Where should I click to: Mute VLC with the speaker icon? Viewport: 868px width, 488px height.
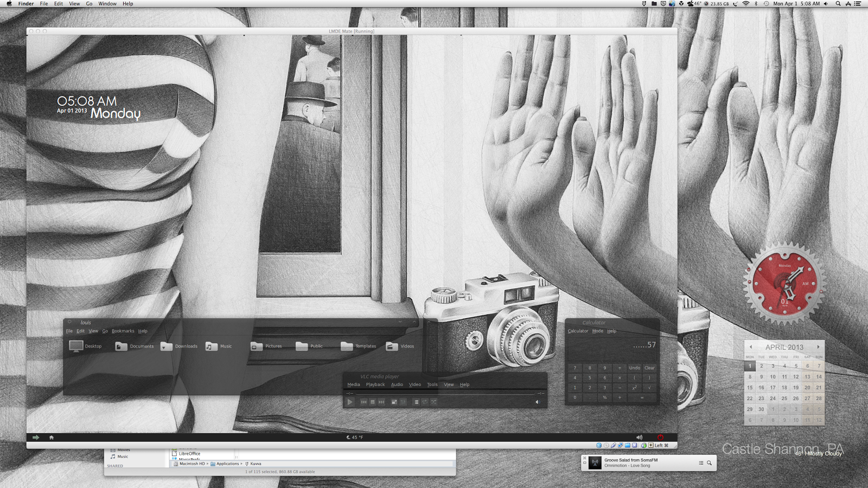point(538,402)
